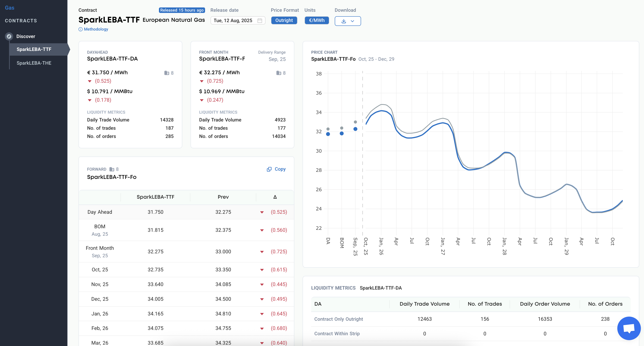Open the Methodology link

[x=96, y=29]
